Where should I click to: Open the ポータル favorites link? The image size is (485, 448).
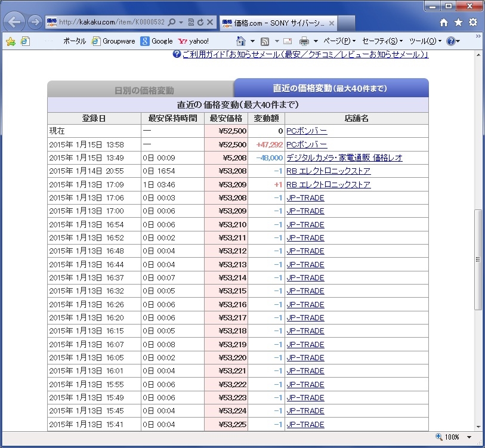(x=75, y=41)
